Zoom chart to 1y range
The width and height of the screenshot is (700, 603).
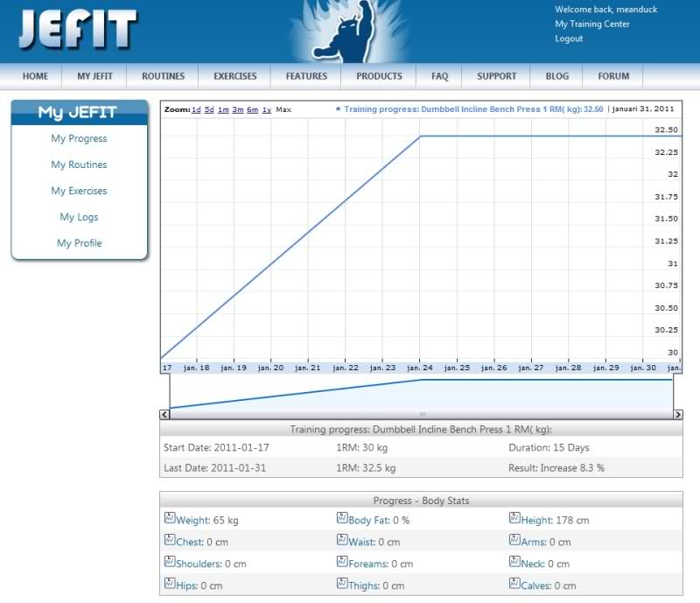point(266,110)
